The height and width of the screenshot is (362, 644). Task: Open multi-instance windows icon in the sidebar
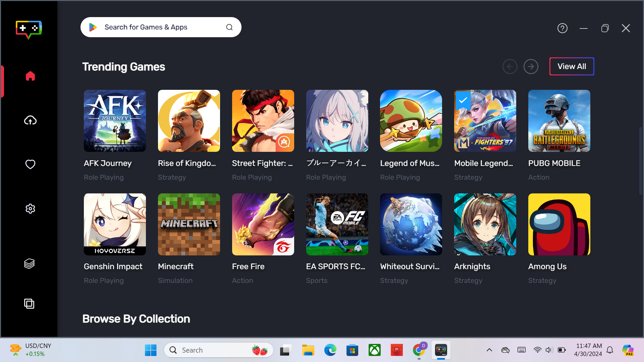pos(29,304)
